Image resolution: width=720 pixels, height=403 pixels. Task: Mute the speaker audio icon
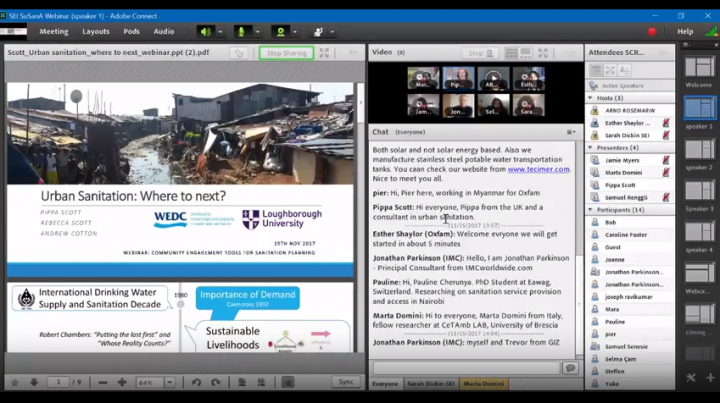205,32
